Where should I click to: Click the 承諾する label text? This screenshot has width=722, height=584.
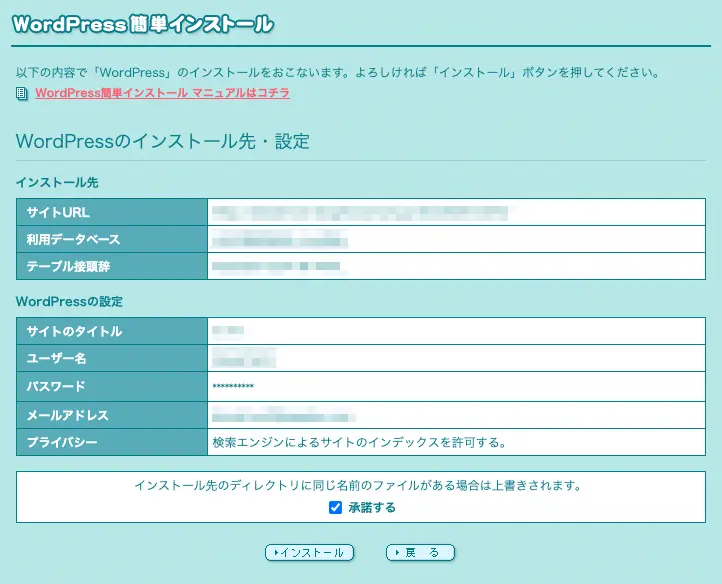[372, 508]
